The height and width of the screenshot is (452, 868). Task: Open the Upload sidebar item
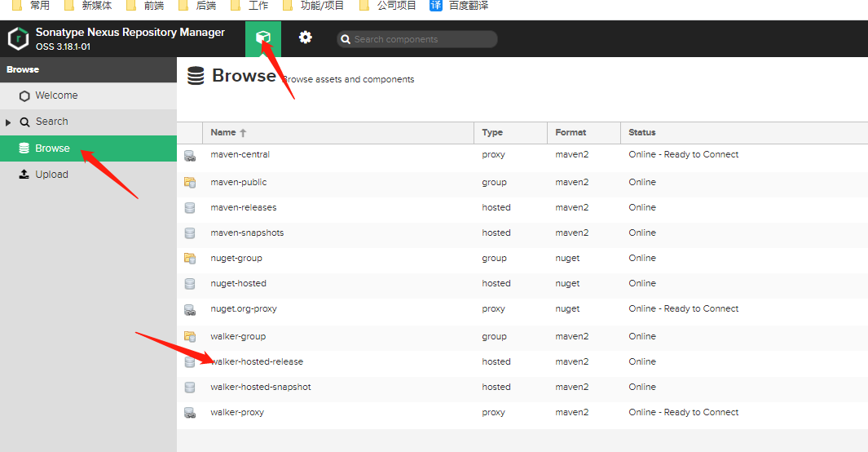89,175
